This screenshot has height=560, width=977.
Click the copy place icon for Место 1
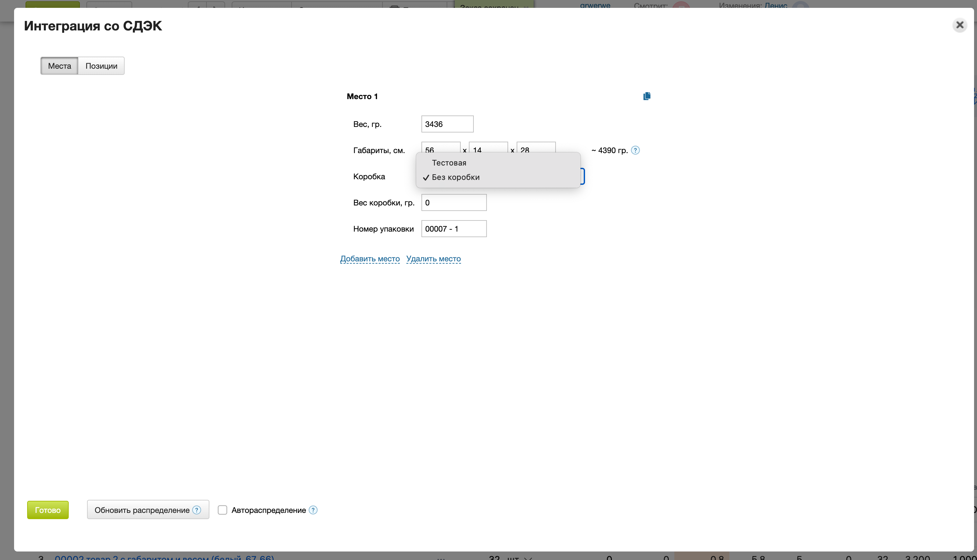pos(647,96)
